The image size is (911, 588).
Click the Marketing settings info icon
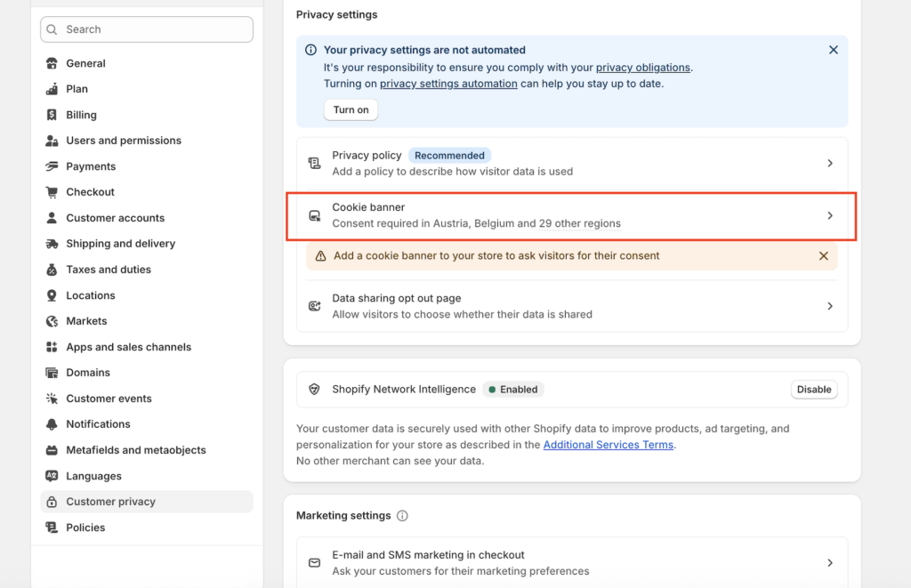(402, 516)
